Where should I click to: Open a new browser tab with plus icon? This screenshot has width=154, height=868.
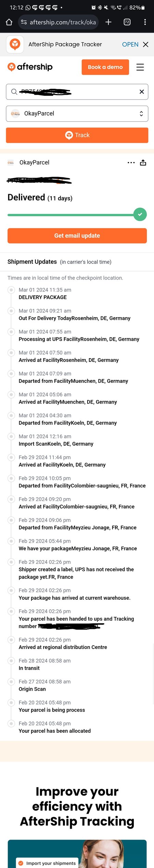pos(108,22)
